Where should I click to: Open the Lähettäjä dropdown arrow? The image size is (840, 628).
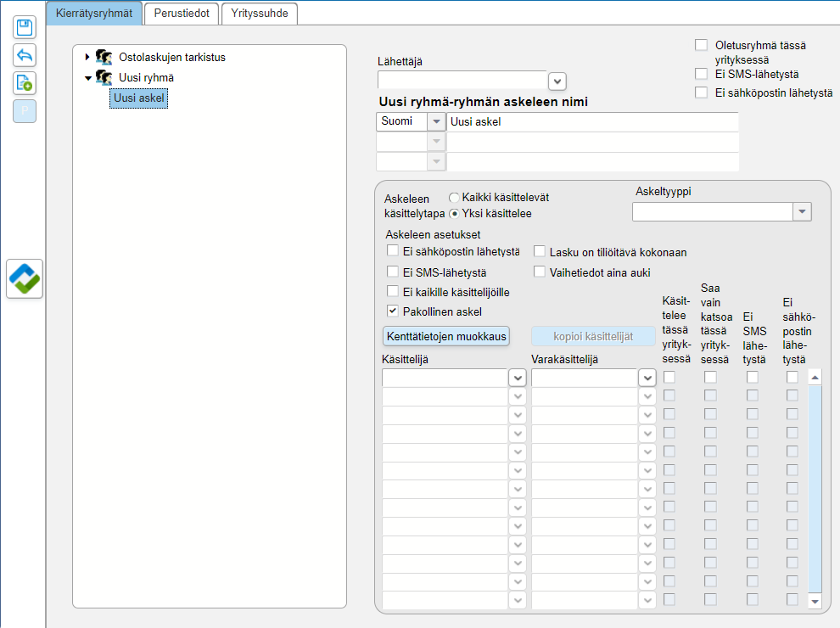(557, 81)
